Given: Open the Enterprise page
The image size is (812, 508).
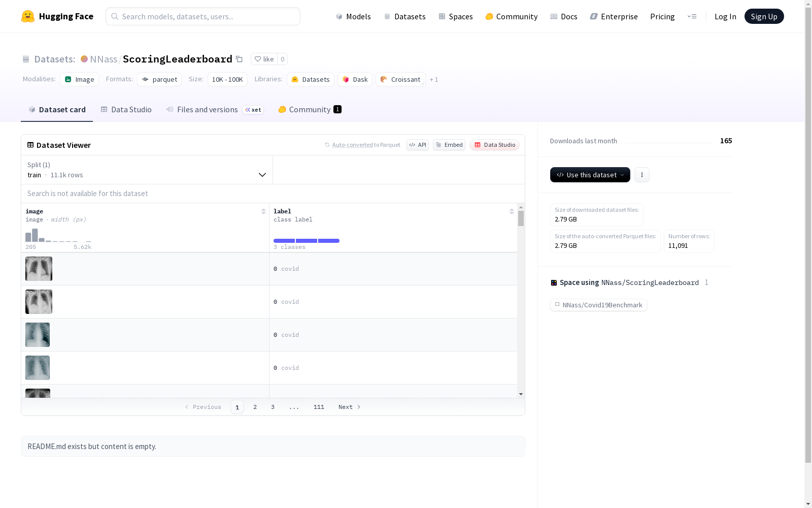Looking at the screenshot, I should [x=614, y=16].
